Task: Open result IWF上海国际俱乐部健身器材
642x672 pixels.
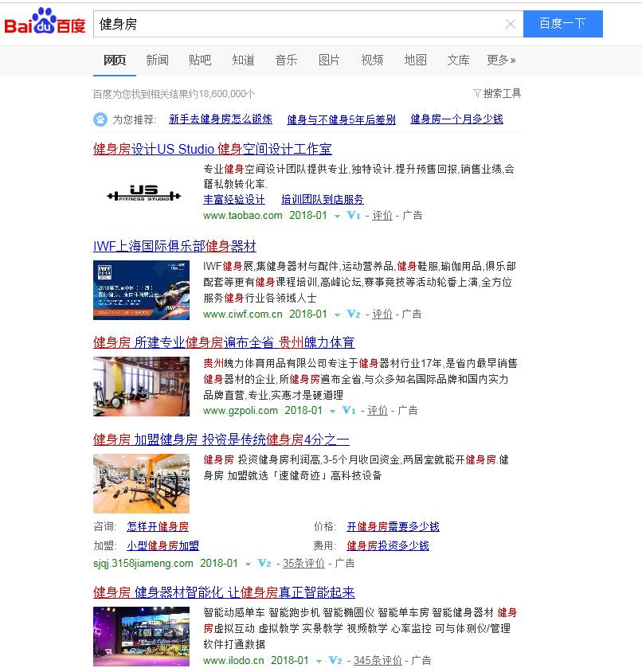Action: [174, 247]
